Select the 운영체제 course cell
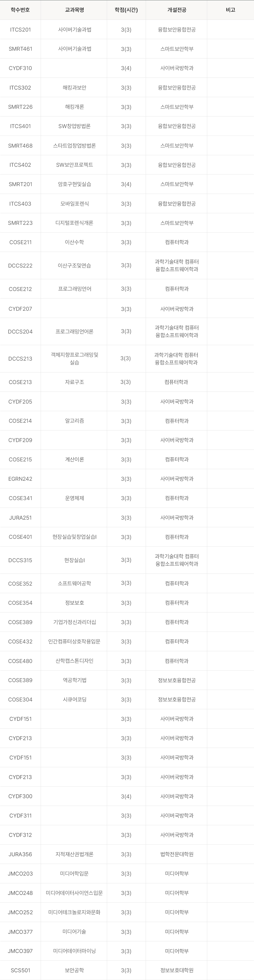This screenshot has width=254, height=980. click(74, 498)
